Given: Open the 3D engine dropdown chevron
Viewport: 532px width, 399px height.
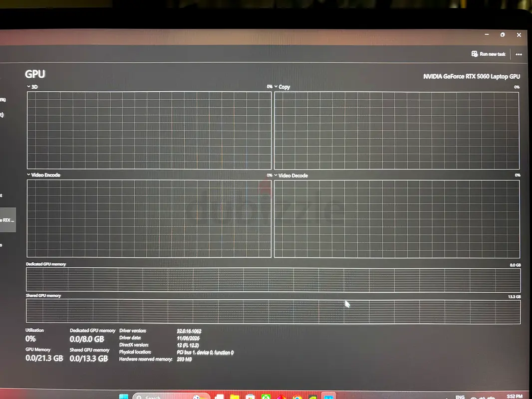Looking at the screenshot, I should 29,86.
